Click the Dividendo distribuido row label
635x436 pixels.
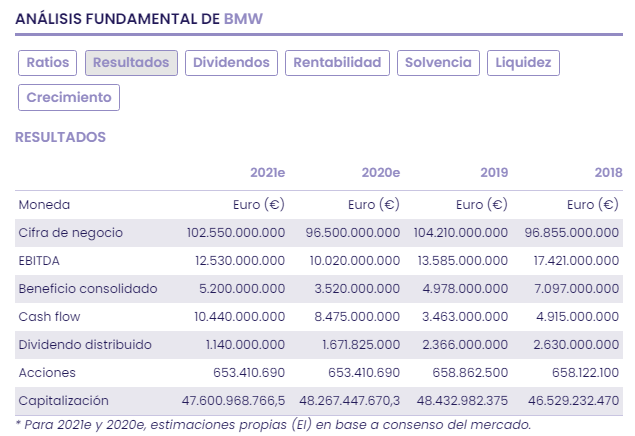(x=85, y=345)
